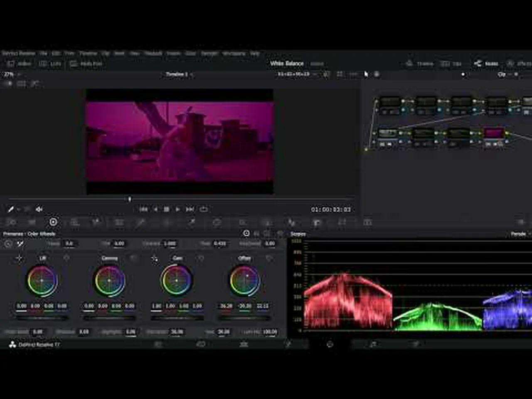The image size is (532, 399).
Task: Reset the Gamma wheel
Action: (133, 259)
